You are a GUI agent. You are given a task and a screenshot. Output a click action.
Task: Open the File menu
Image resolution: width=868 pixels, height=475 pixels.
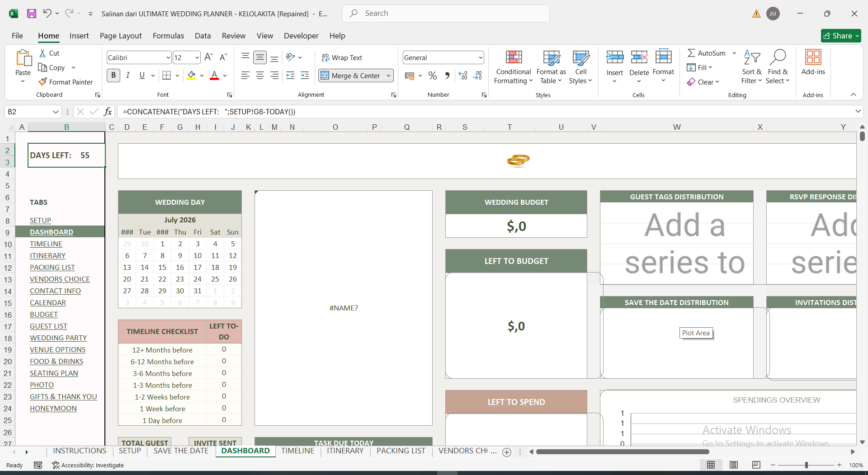point(17,36)
